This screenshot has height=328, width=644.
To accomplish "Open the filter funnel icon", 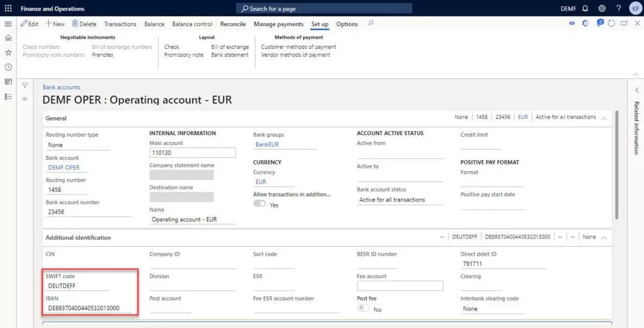I will [x=25, y=85].
